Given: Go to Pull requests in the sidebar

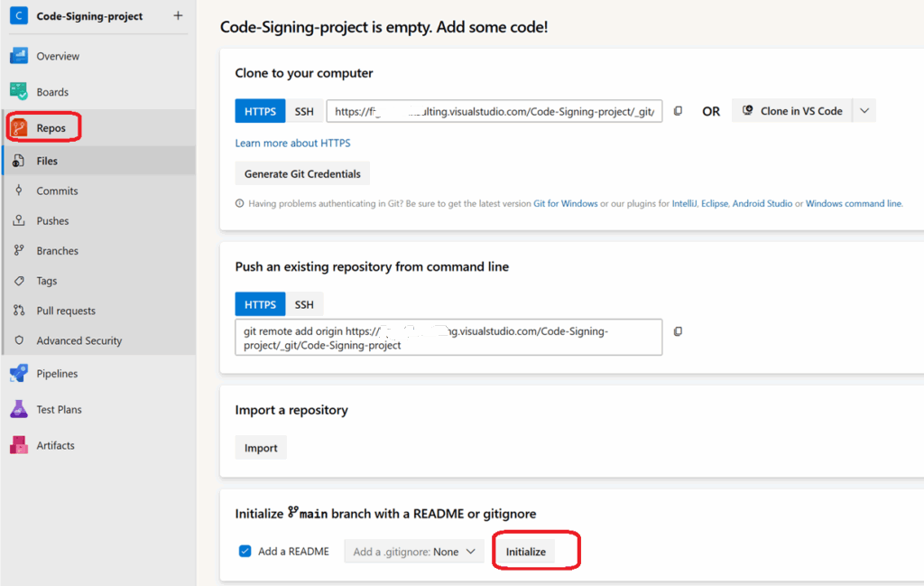Looking at the screenshot, I should [x=66, y=311].
